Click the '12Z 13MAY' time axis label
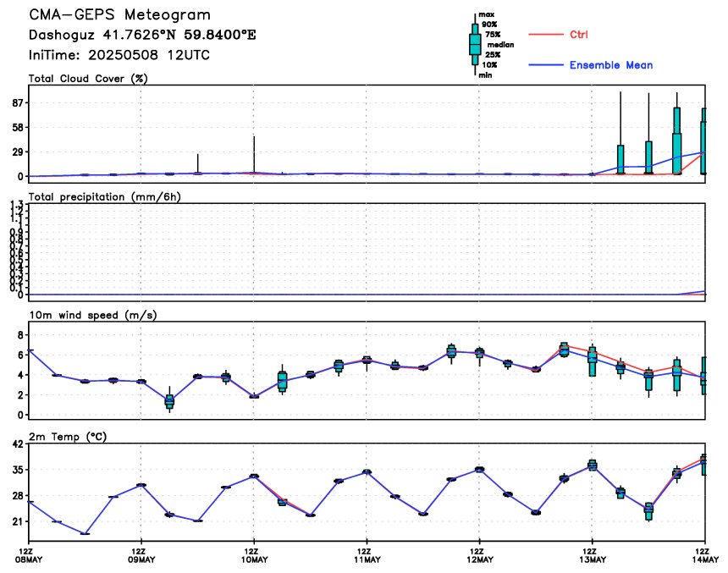 click(593, 555)
